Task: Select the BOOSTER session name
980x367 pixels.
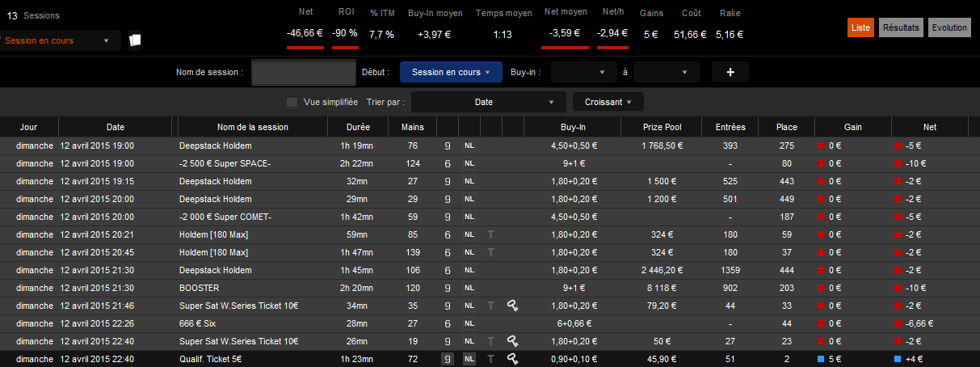Action: pyautogui.click(x=199, y=288)
